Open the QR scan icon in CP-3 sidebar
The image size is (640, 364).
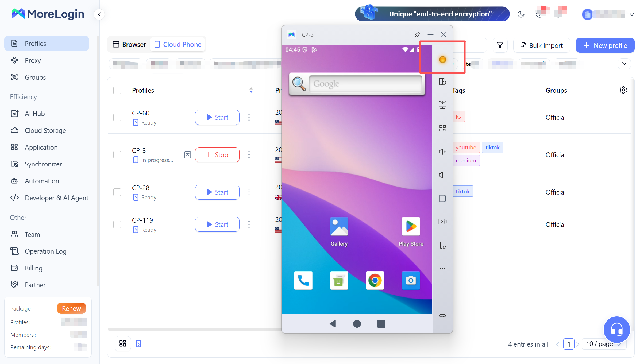(442, 128)
